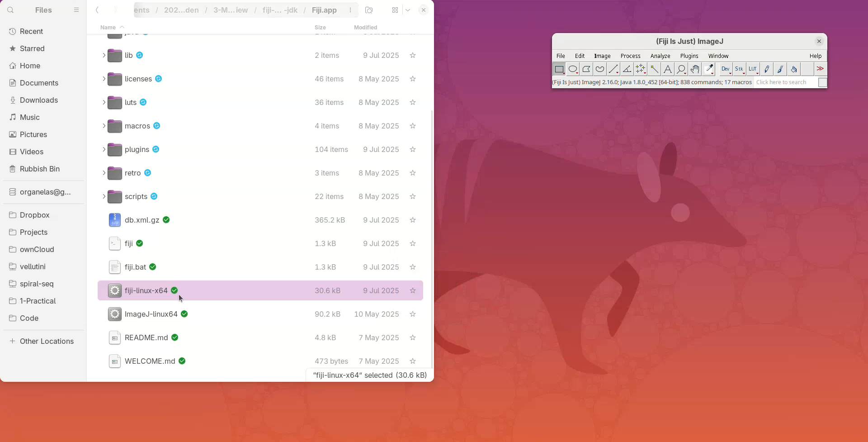The width and height of the screenshot is (868, 442).
Task: Tick the checkbox beside the search field
Action: 822,82
